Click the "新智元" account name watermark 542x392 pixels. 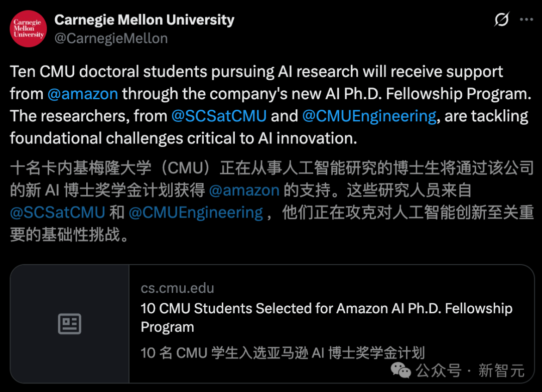501,370
